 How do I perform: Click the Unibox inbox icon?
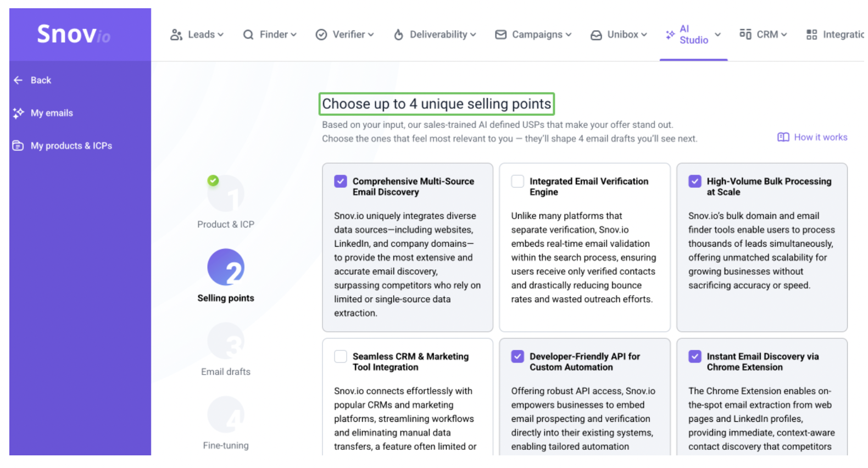tap(596, 35)
